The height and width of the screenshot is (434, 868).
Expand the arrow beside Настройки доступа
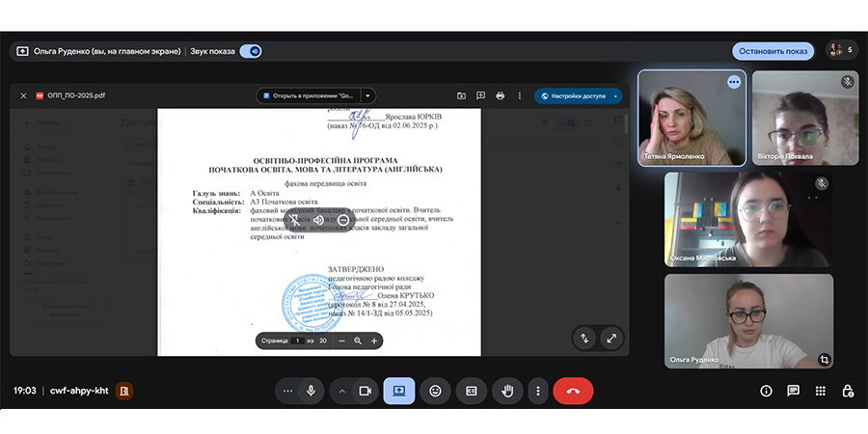click(615, 95)
